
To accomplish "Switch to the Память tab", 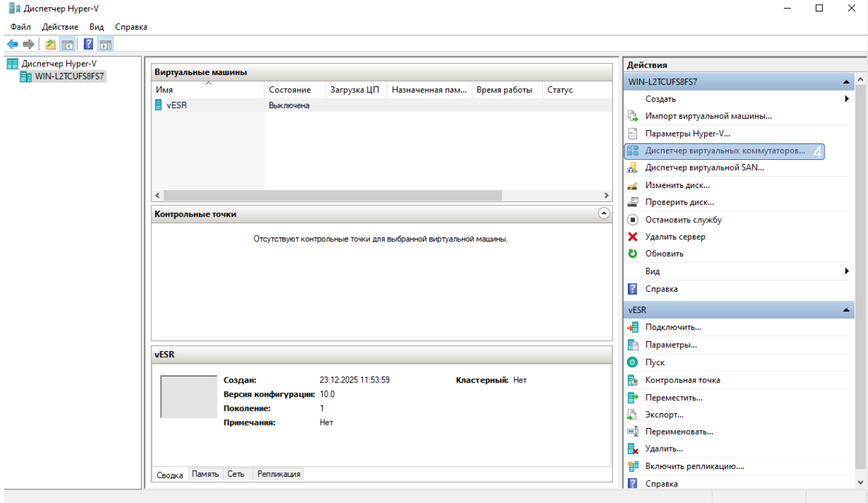I will click(205, 474).
